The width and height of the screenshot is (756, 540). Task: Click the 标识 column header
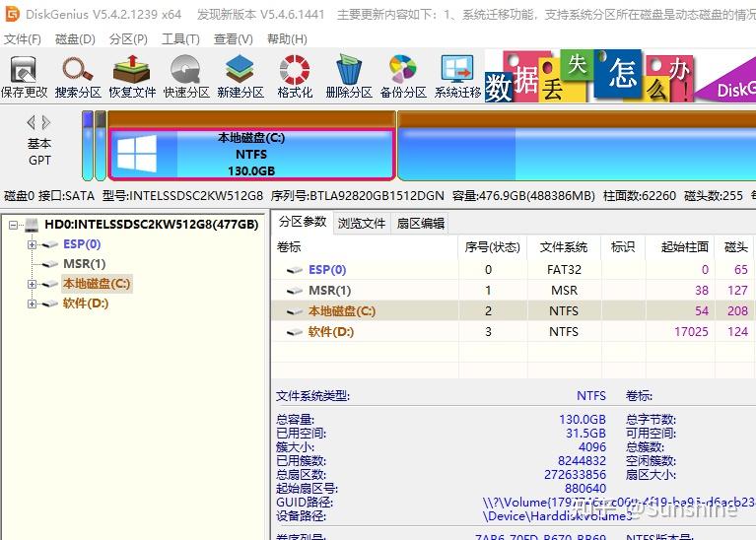coord(623,247)
